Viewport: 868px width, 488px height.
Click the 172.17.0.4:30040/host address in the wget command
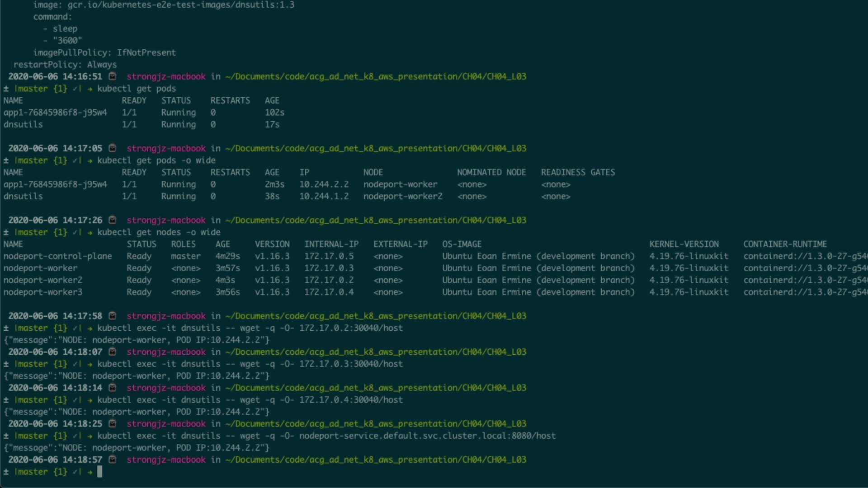pos(351,400)
